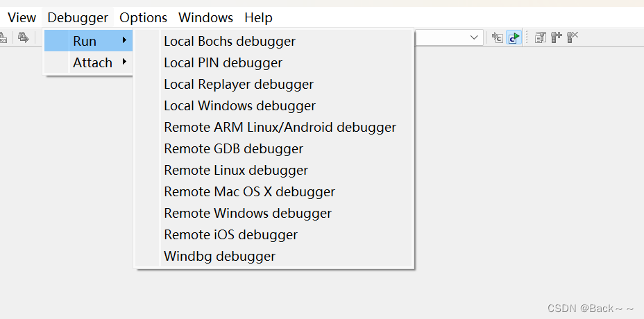Click the add breakpoint plus icon

(556, 37)
